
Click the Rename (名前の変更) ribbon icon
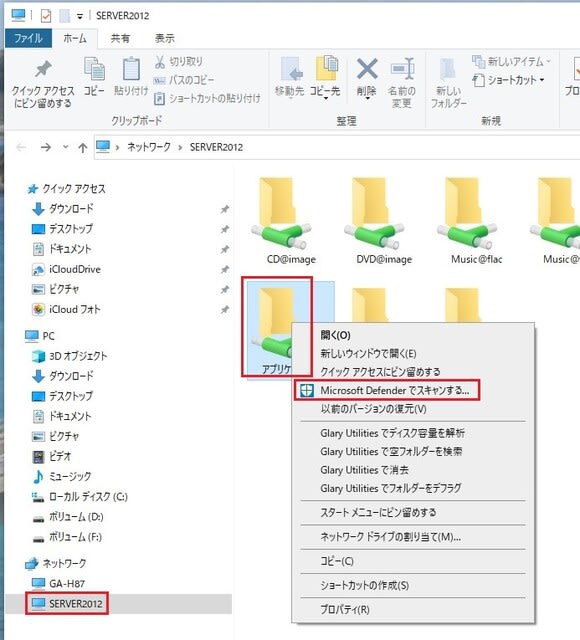[402, 69]
